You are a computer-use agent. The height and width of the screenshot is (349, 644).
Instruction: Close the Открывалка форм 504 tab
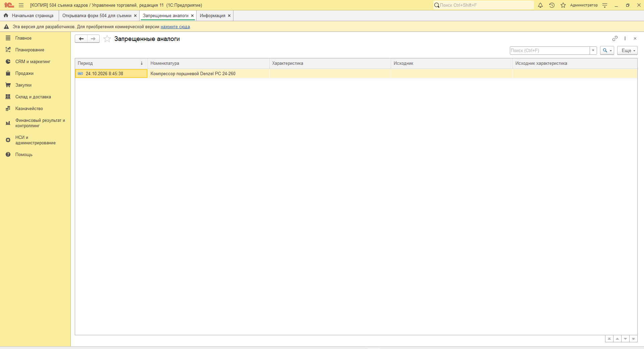[136, 16]
